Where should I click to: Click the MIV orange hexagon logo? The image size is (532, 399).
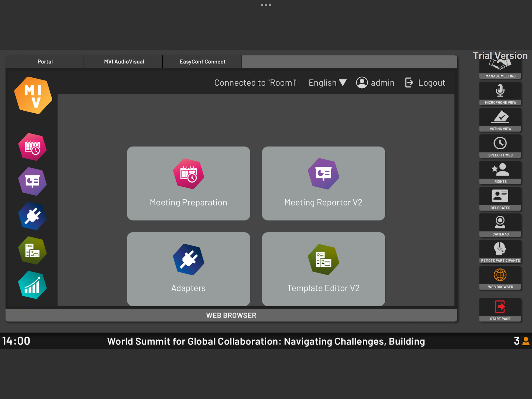click(x=33, y=95)
